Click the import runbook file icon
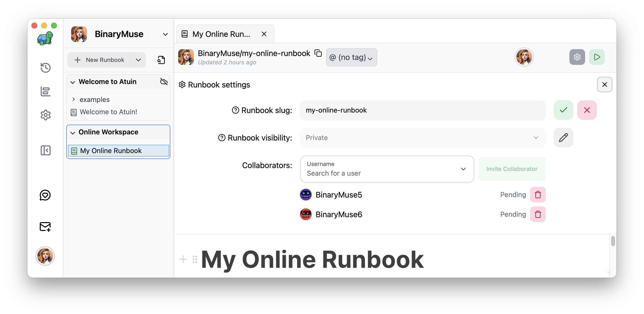 tap(161, 60)
